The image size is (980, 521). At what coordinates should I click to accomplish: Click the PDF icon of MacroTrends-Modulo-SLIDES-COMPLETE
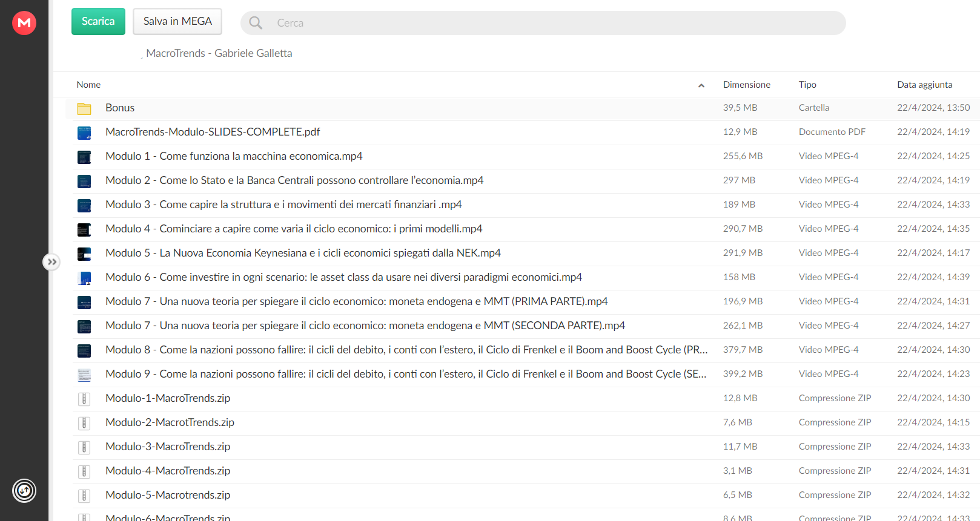point(84,133)
